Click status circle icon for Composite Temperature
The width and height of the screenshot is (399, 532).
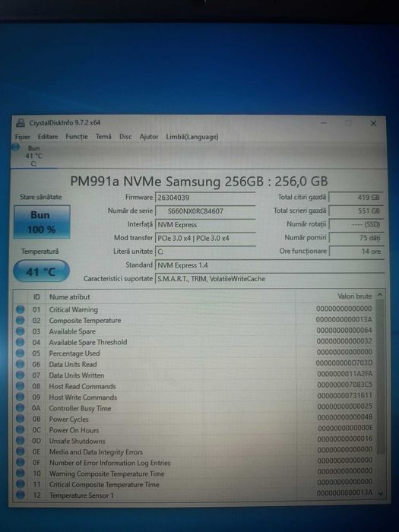[x=21, y=320]
